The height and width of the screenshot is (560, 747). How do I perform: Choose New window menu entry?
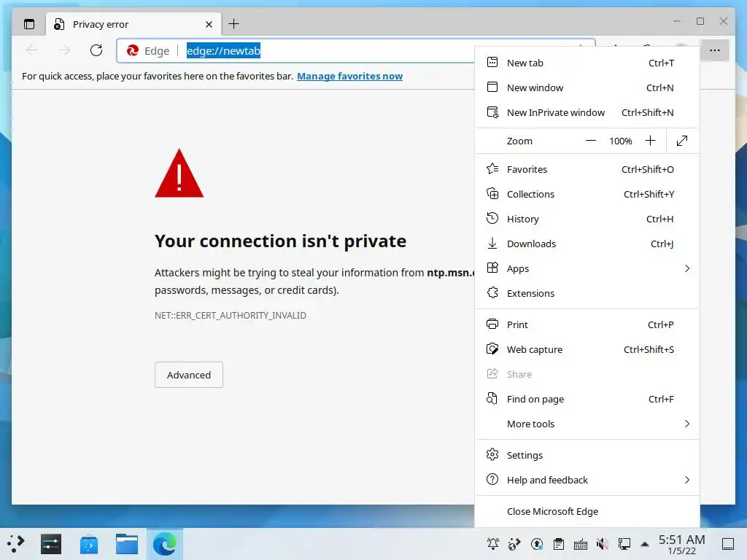pyautogui.click(x=587, y=87)
